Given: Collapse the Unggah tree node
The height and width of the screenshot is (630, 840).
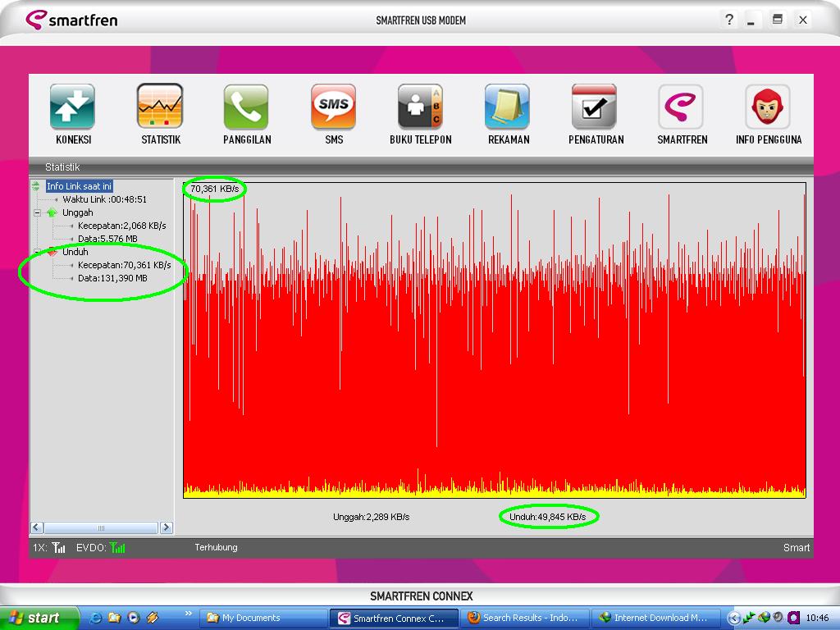Looking at the screenshot, I should point(38,212).
